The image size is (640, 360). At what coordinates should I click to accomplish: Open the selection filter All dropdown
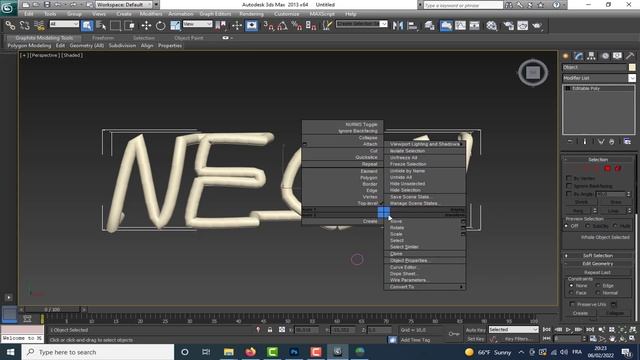click(x=64, y=24)
